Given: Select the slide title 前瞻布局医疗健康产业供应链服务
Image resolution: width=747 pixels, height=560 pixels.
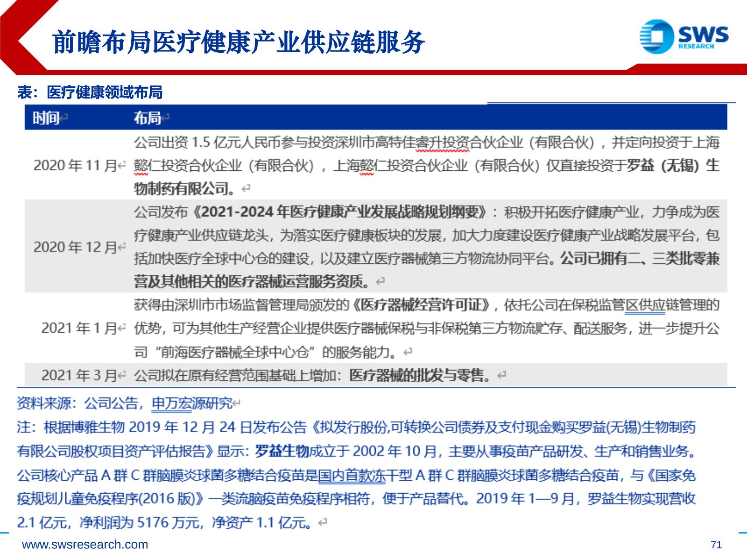Looking at the screenshot, I should 239,42.
